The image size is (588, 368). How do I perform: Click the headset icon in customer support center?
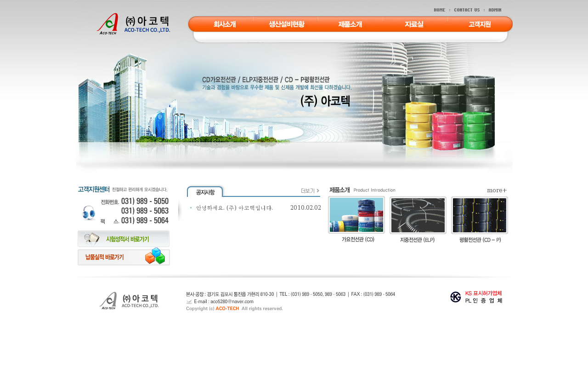89,213
